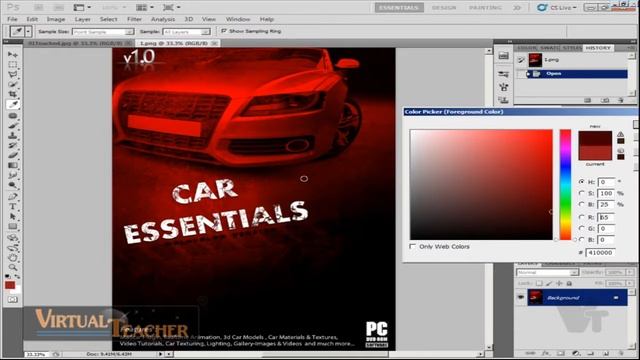Select the Brush tool
Viewport: 640px width, 360px height.
(x=13, y=125)
